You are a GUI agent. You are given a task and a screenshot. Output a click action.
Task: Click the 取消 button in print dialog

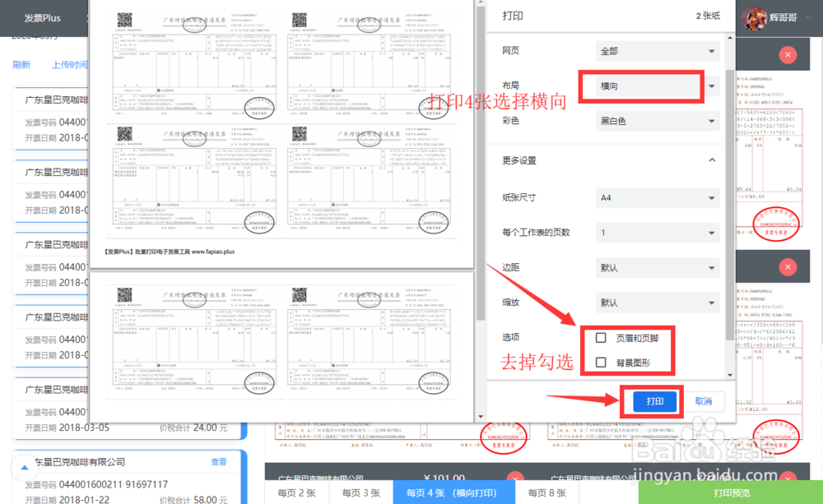coord(704,401)
